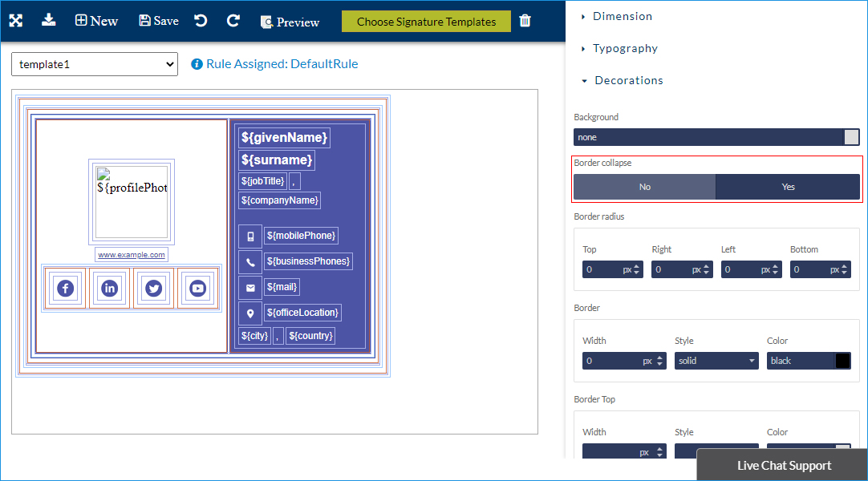The image size is (868, 481).
Task: Open the template1 dropdown
Action: (95, 64)
